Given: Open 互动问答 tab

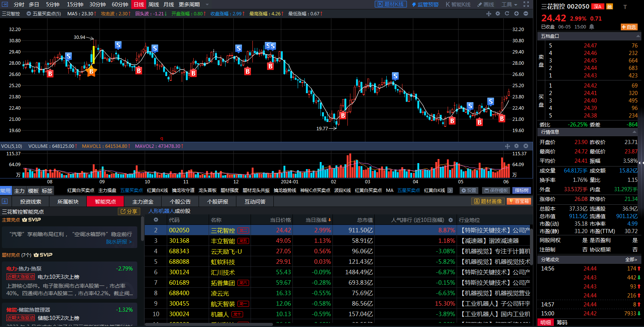Looking at the screenshot, I should click(x=255, y=202).
